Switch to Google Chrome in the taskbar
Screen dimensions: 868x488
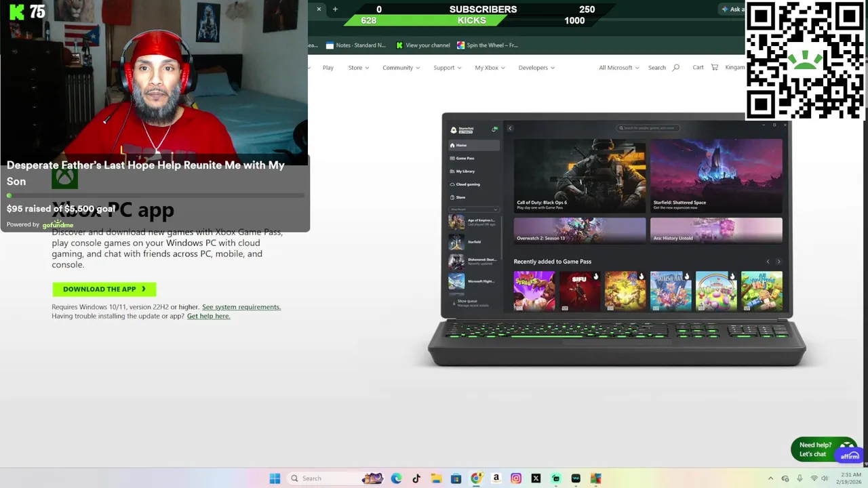point(476,479)
